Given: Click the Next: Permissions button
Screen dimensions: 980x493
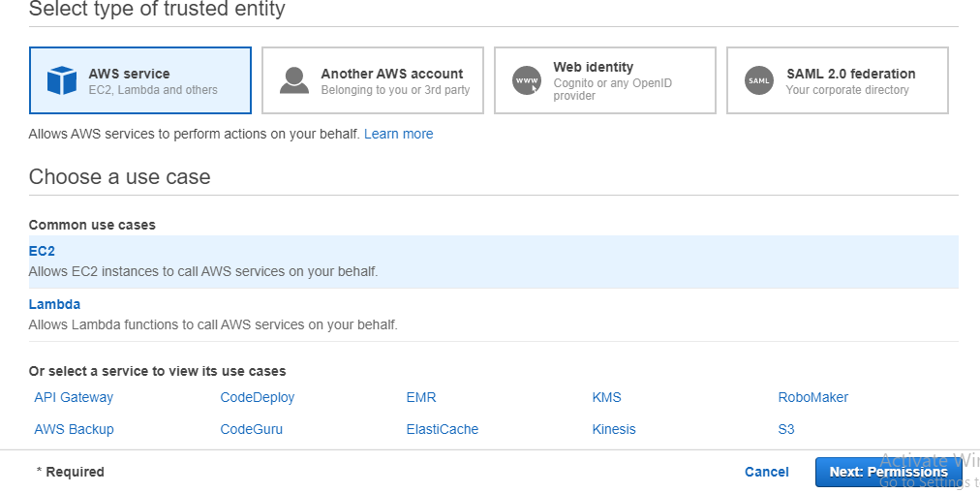Looking at the screenshot, I should click(x=888, y=472).
